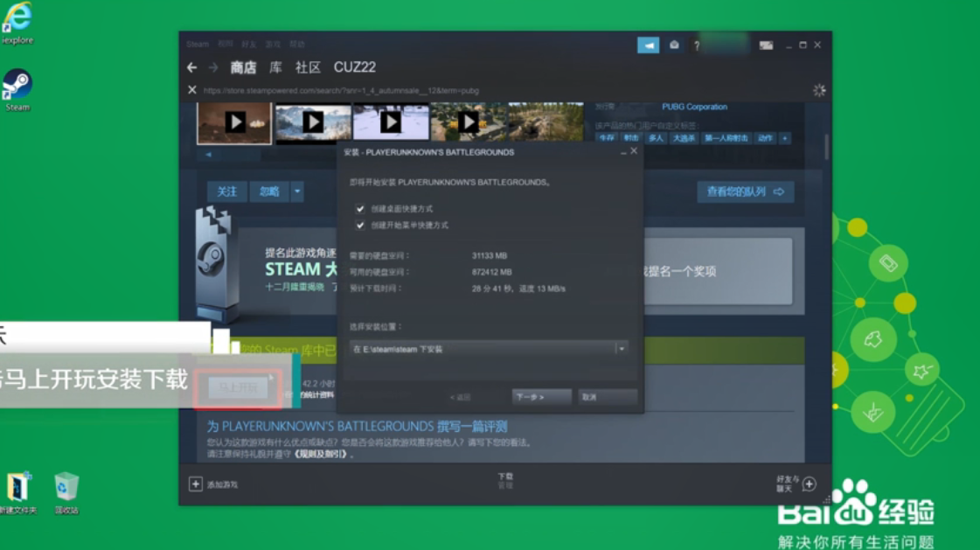Go forward with the right arrow
The image size is (980, 550).
tap(213, 66)
